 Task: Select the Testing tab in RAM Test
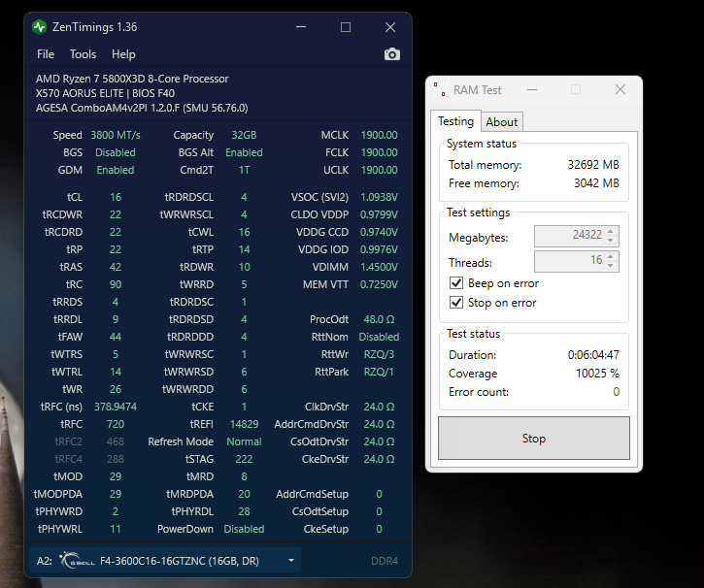455,121
